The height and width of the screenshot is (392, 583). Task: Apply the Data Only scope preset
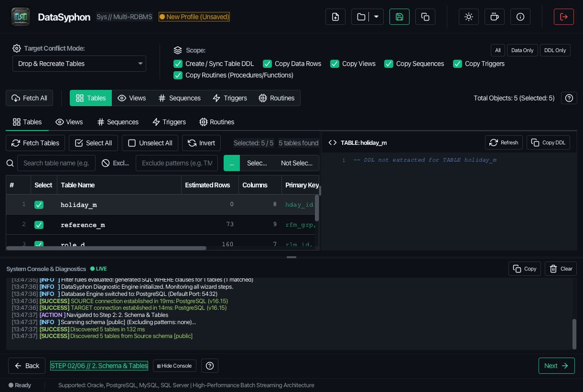(522, 50)
